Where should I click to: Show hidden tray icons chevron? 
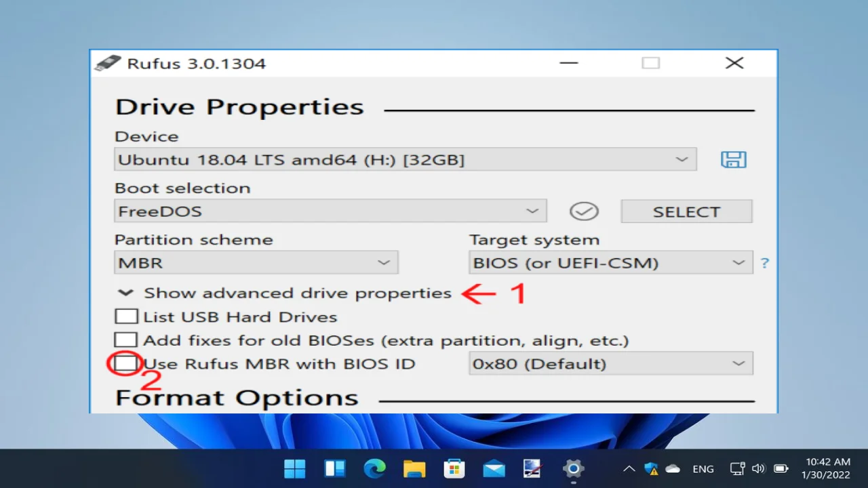[629, 468]
